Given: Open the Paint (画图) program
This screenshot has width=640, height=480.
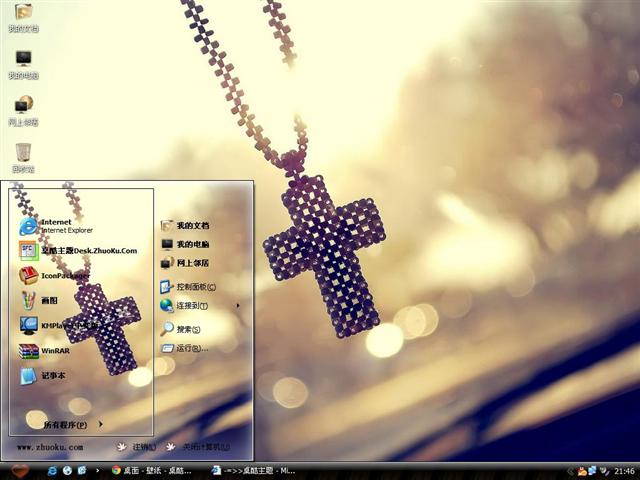Looking at the screenshot, I should pos(50,300).
